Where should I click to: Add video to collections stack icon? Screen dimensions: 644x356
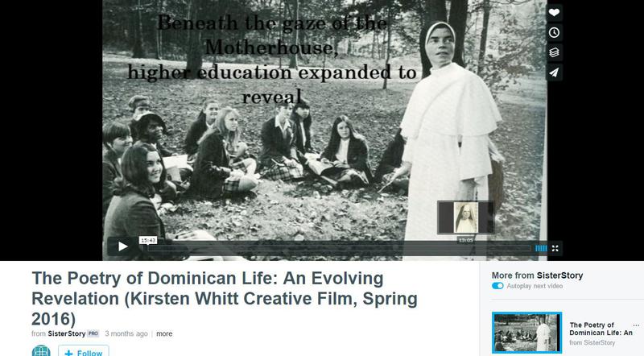(554, 52)
